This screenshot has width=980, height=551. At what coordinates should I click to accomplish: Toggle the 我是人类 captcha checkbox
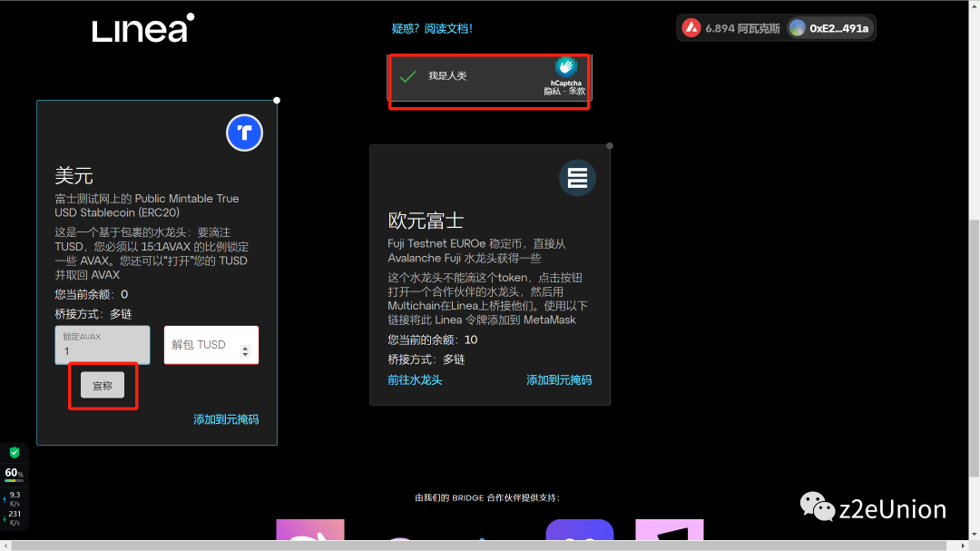pyautogui.click(x=407, y=76)
